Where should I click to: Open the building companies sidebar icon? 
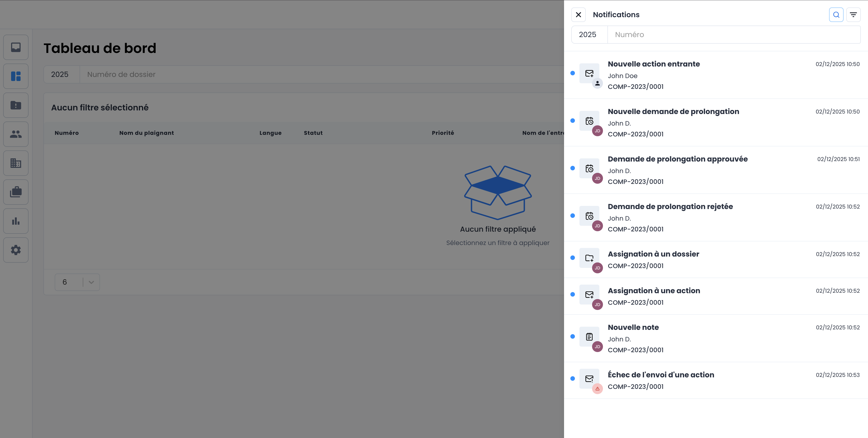click(x=16, y=163)
